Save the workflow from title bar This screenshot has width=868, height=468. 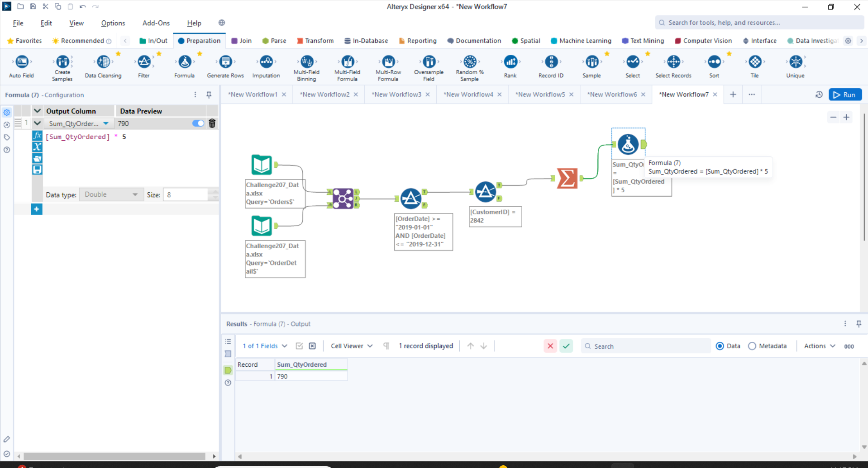33,6
